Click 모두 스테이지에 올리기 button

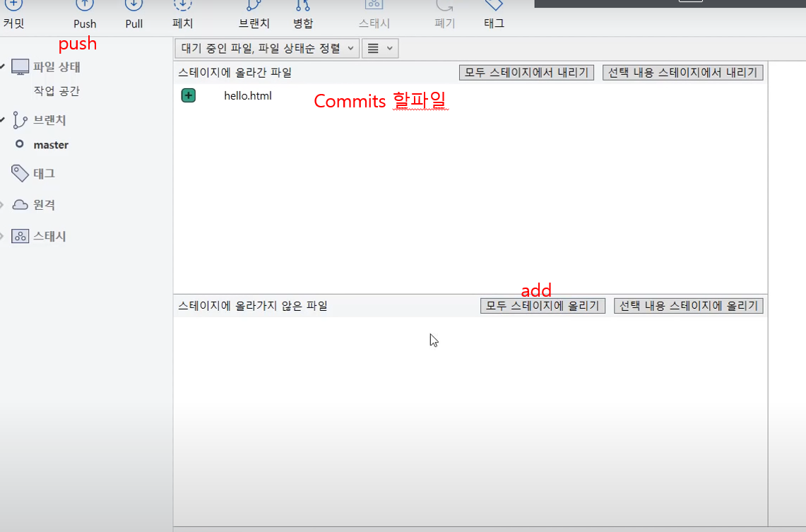click(543, 306)
